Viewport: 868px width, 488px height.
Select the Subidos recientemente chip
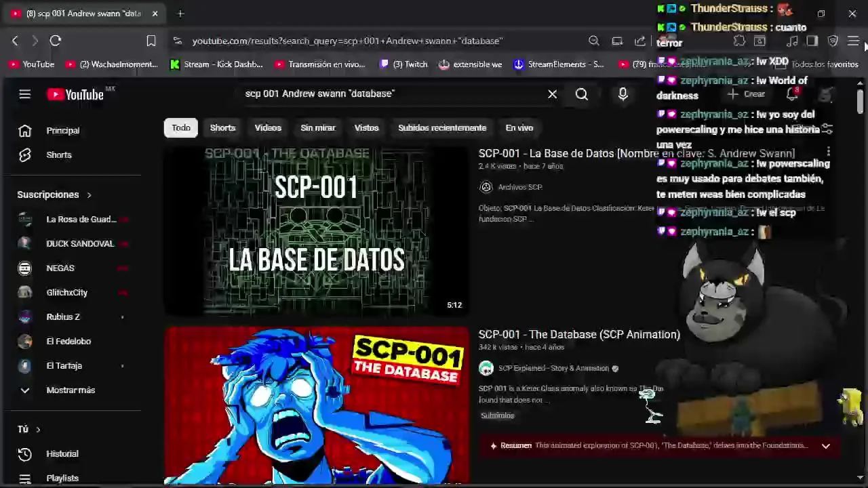click(442, 127)
